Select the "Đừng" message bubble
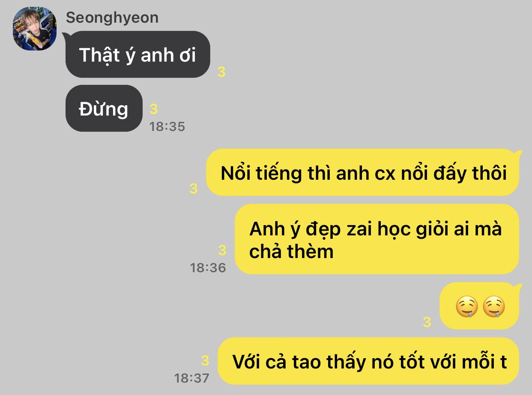532x395 pixels. pyautogui.click(x=104, y=108)
